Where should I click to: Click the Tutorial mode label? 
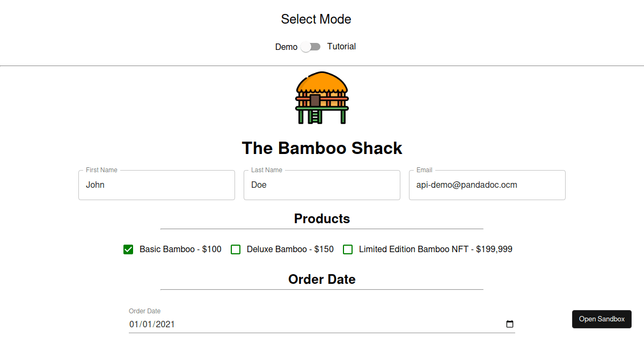tap(341, 47)
